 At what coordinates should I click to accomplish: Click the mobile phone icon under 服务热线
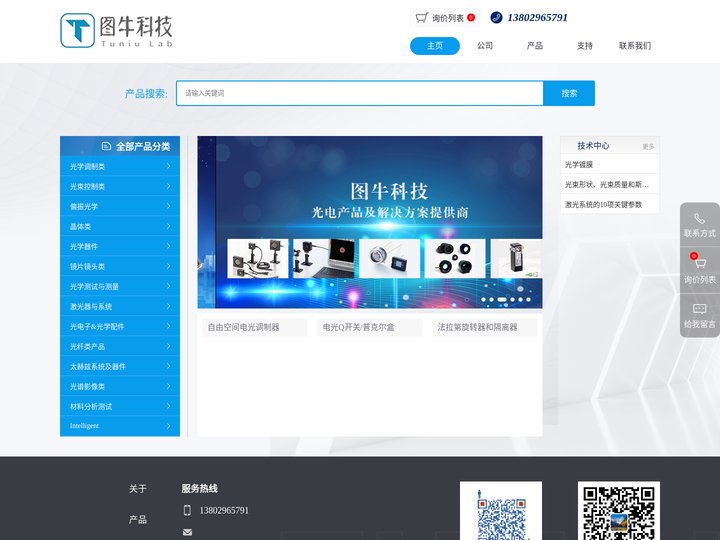(x=187, y=510)
